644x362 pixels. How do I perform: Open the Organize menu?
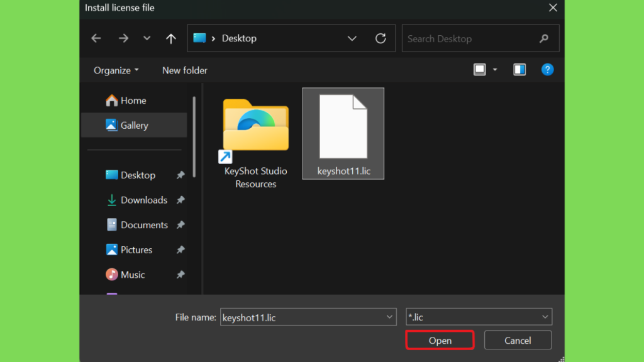[116, 70]
